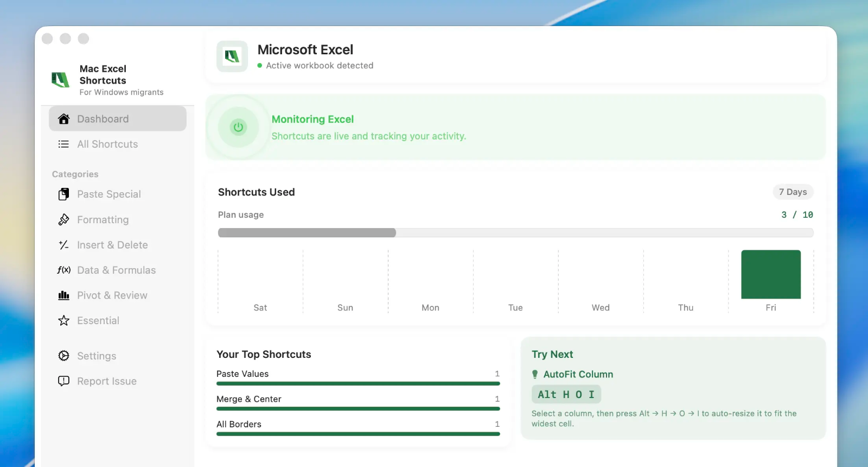868x467 pixels.
Task: Click the Formatting paintbrush icon
Action: click(64, 219)
